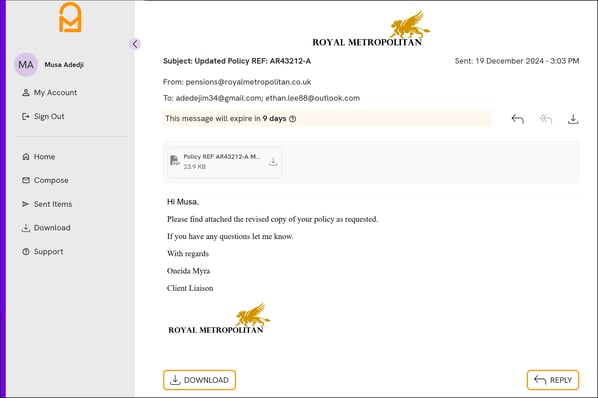Click the Compose envelope icon
This screenshot has height=398, width=598.
(26, 180)
